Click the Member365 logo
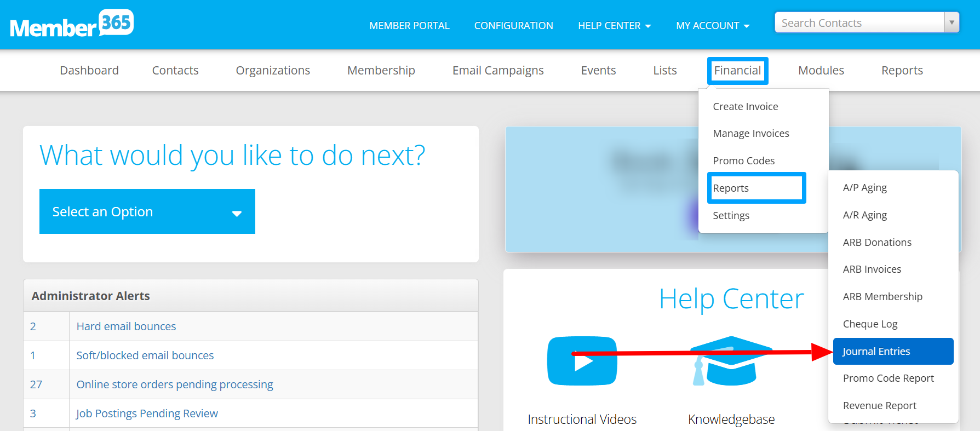Screen dimensions: 980x431 coord(72,24)
